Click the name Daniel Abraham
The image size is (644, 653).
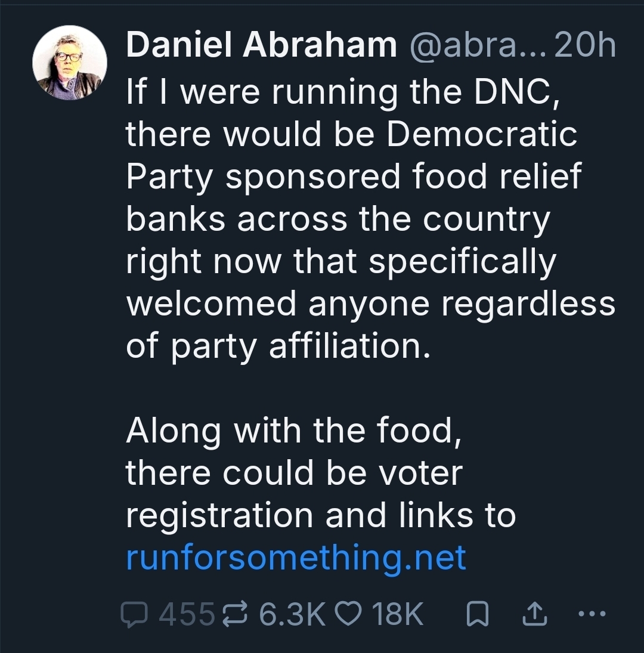click(x=261, y=46)
